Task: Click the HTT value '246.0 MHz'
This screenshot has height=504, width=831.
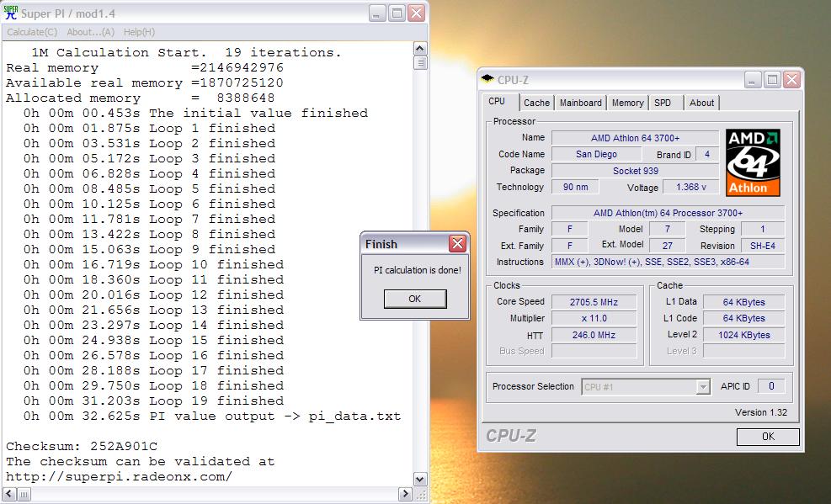Action: click(594, 335)
